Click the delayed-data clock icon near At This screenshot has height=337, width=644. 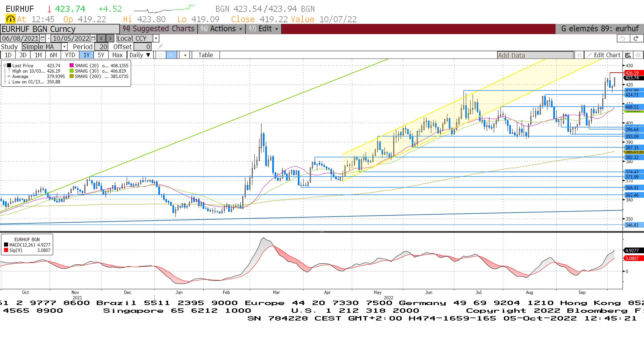point(10,19)
